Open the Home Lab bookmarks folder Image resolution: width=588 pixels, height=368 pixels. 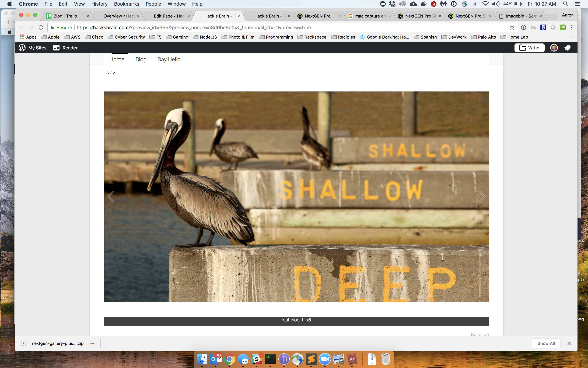coord(514,37)
